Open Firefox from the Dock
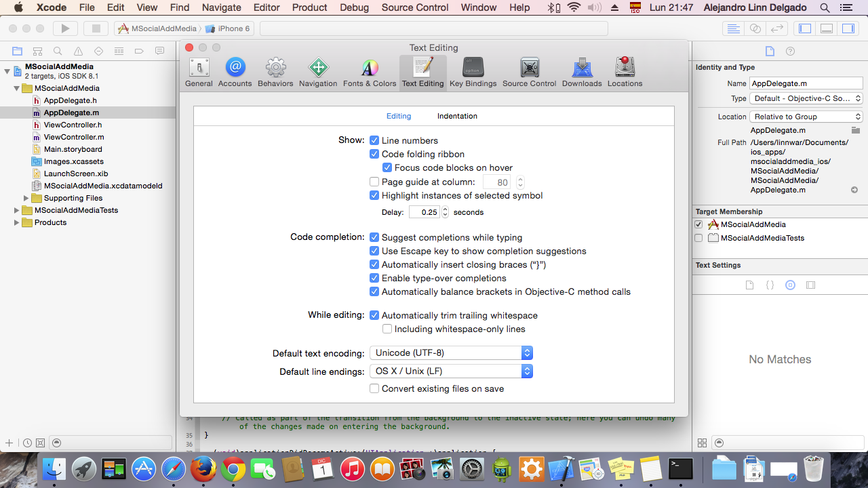Viewport: 868px width, 488px height. (x=203, y=469)
